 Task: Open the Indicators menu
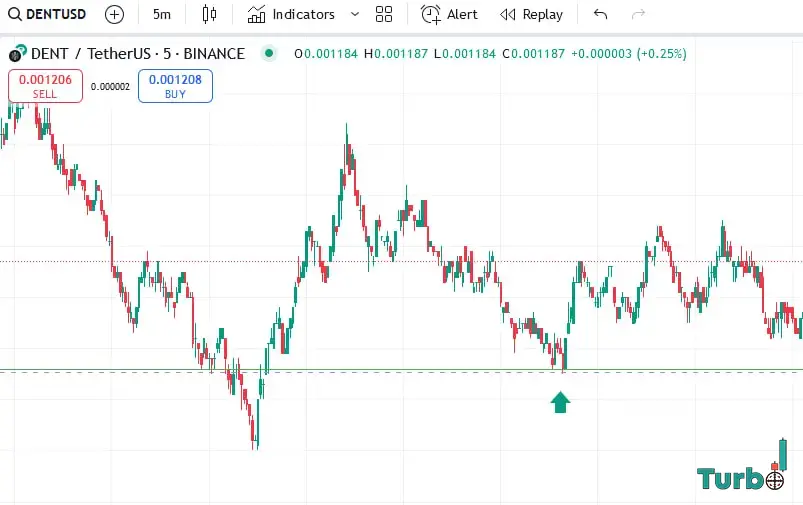(291, 14)
